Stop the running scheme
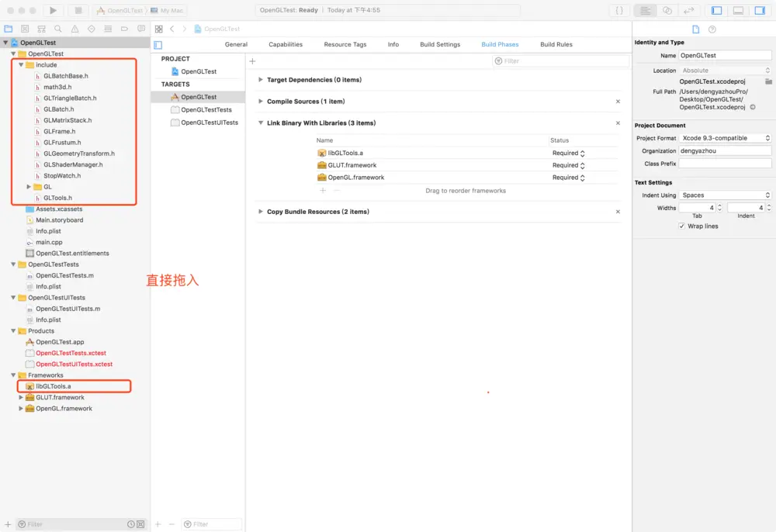This screenshot has width=776, height=532. [x=78, y=10]
